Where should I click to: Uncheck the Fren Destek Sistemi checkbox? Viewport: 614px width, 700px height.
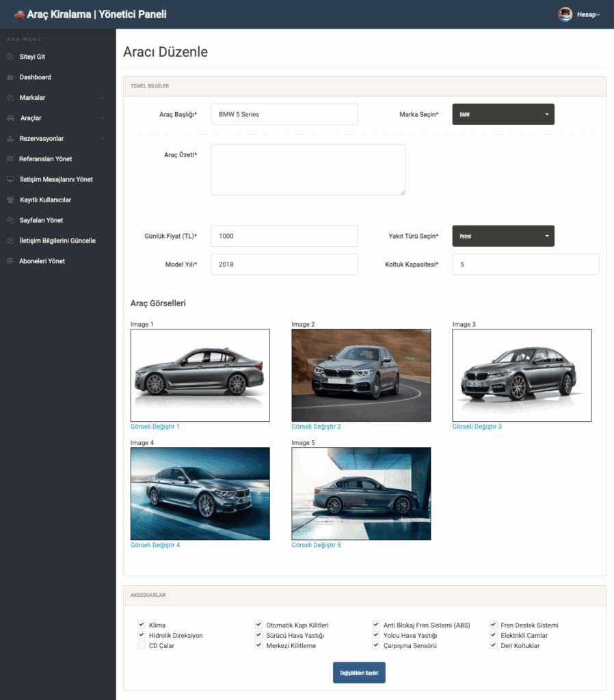coord(494,625)
